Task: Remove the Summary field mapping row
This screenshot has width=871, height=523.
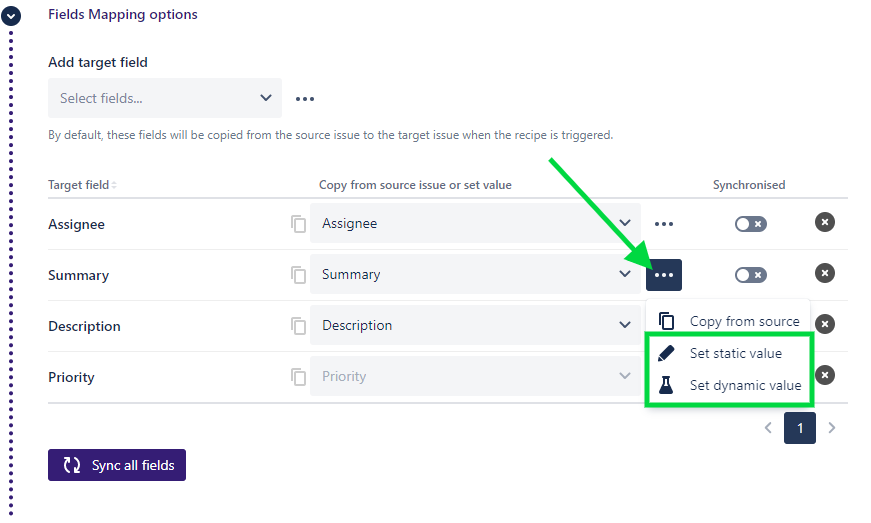Action: (824, 273)
